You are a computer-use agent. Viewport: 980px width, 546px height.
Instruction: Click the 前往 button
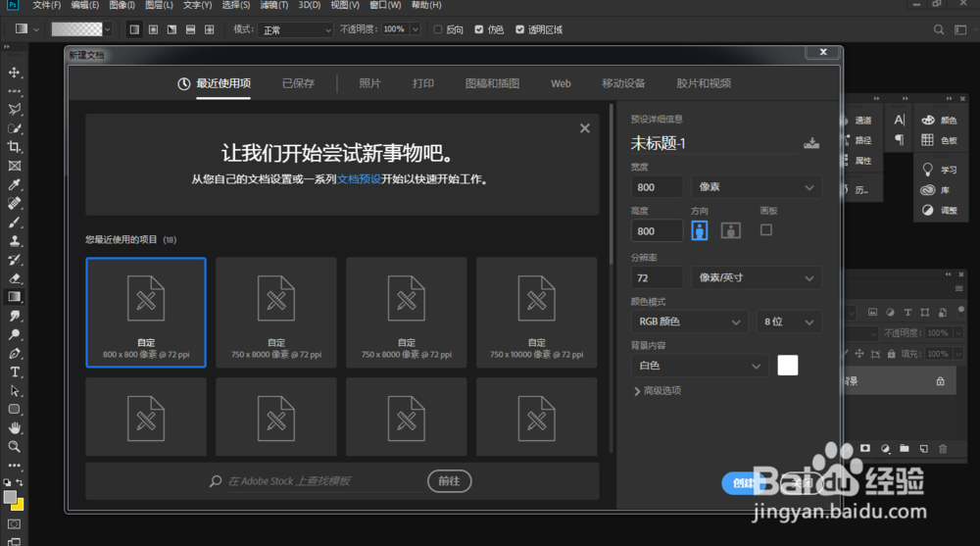pos(450,481)
